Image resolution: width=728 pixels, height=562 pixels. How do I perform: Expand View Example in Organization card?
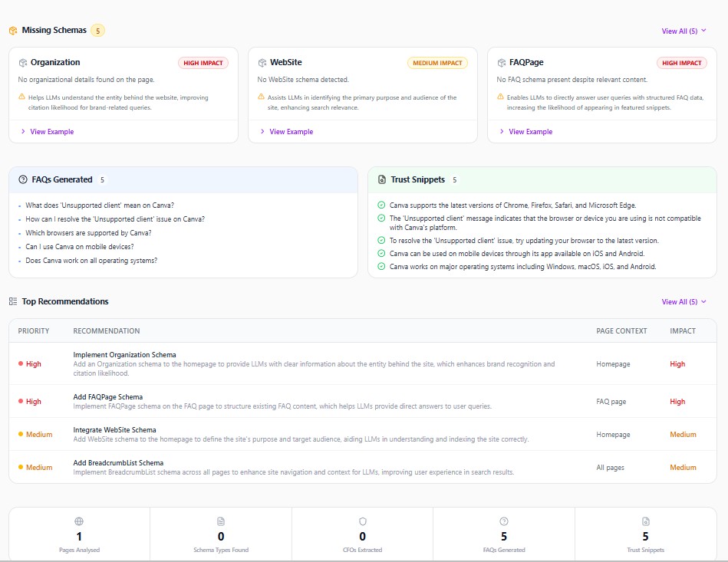48,132
